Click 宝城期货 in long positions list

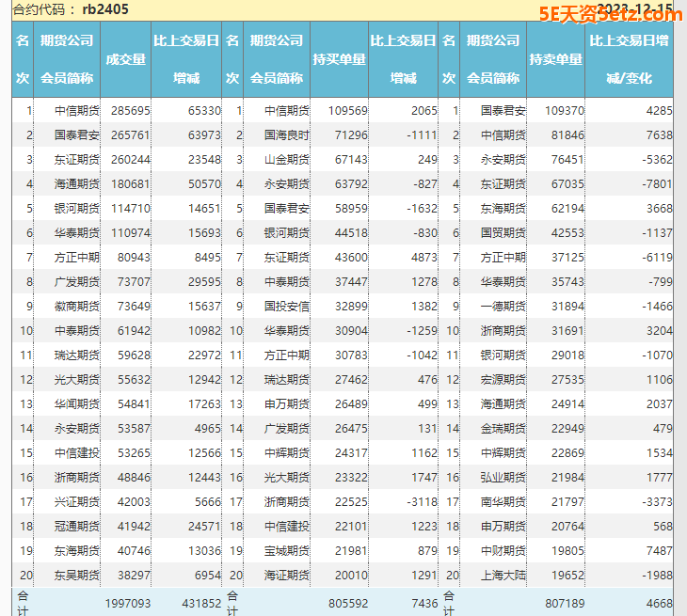click(x=286, y=551)
